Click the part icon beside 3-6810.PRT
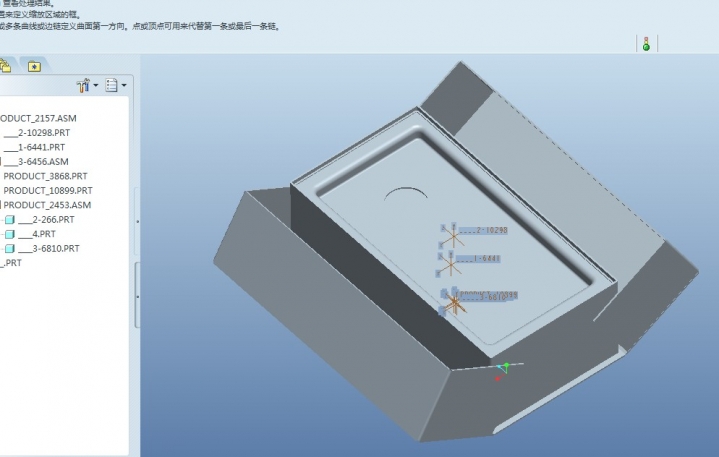Viewport: 719px width, 457px height. tap(9, 248)
